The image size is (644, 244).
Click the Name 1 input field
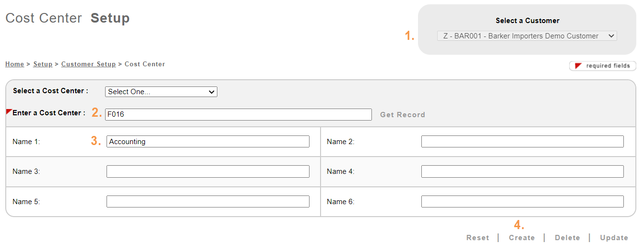[208, 142]
